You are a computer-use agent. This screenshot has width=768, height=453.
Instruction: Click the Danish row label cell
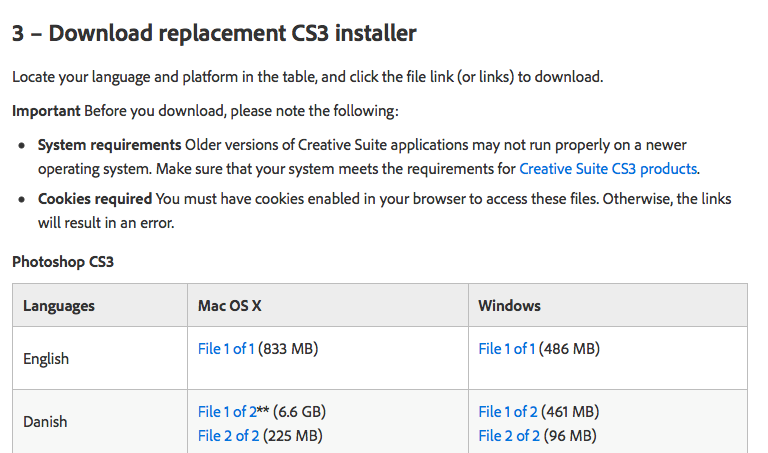[45, 422]
